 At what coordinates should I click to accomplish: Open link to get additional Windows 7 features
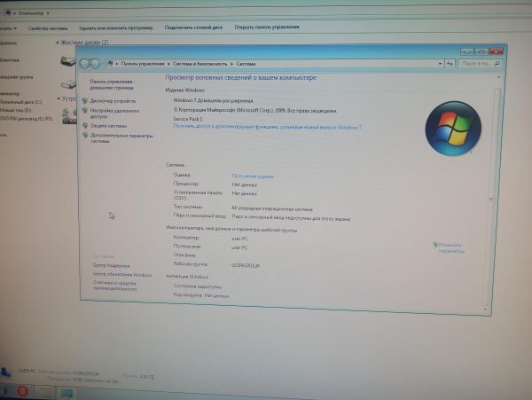(x=267, y=128)
